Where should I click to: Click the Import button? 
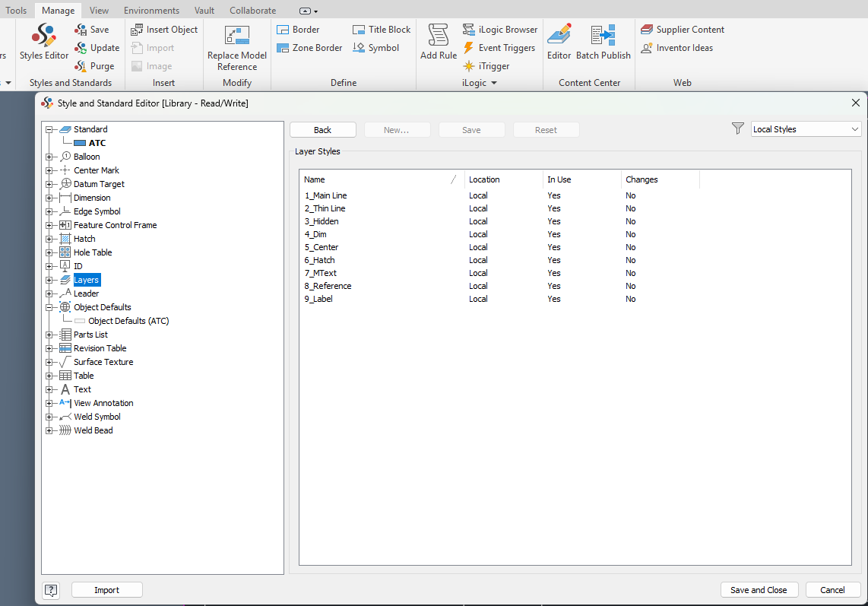click(x=107, y=590)
